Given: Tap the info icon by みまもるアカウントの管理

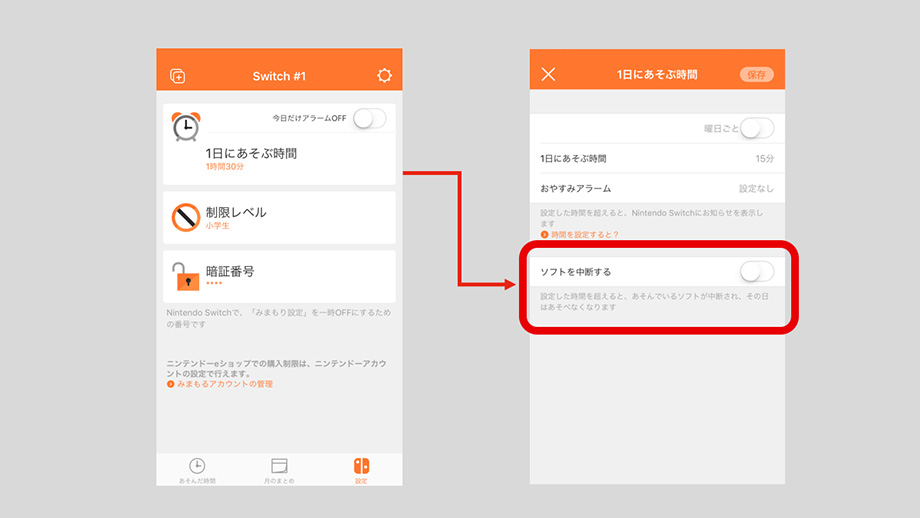Looking at the screenshot, I should coord(171,384).
